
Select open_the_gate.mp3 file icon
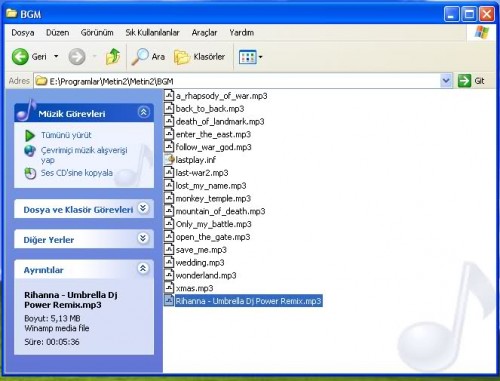point(169,236)
